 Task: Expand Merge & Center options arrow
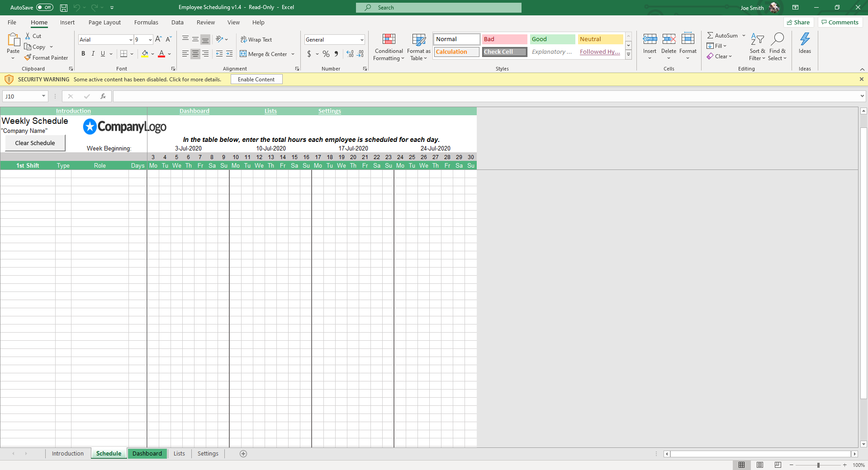tap(293, 54)
